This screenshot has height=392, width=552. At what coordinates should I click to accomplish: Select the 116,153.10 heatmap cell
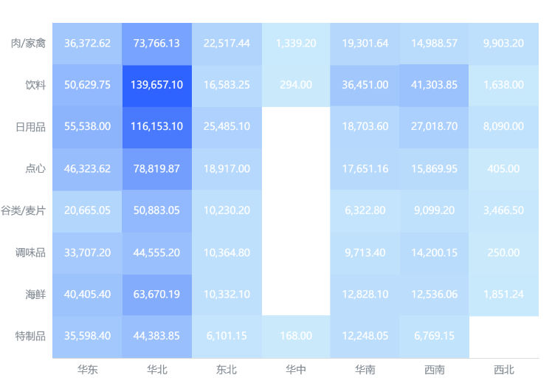pos(157,127)
